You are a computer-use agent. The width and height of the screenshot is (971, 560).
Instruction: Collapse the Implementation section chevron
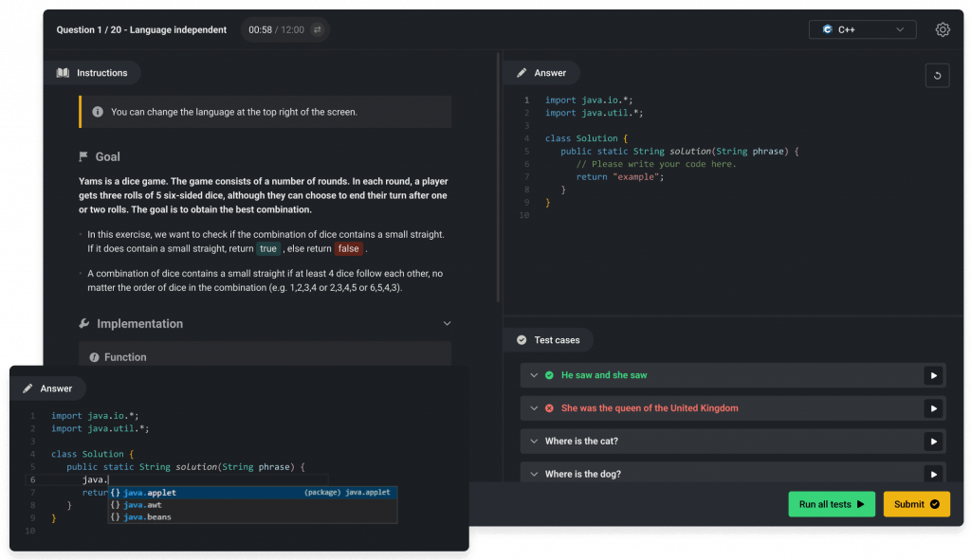tap(448, 324)
